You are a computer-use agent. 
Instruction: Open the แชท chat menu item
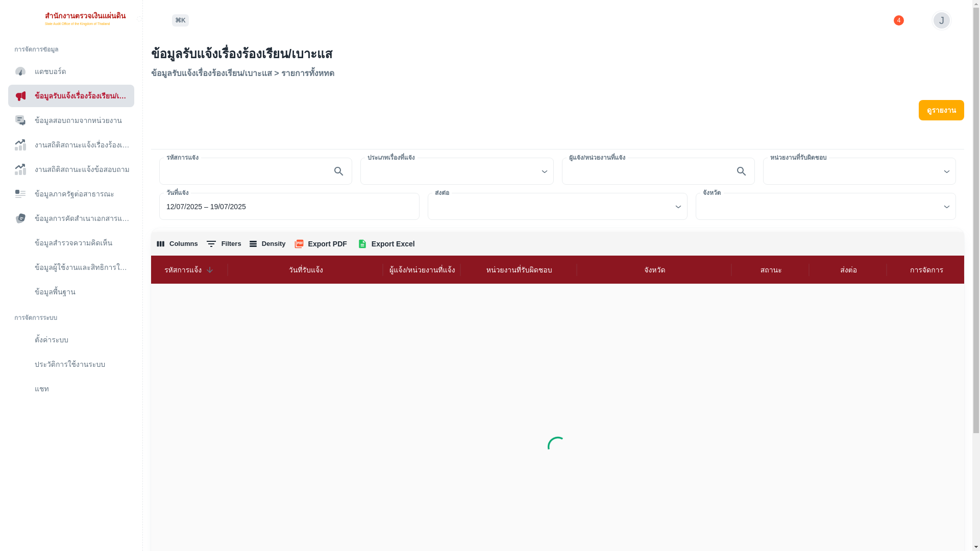[71, 389]
